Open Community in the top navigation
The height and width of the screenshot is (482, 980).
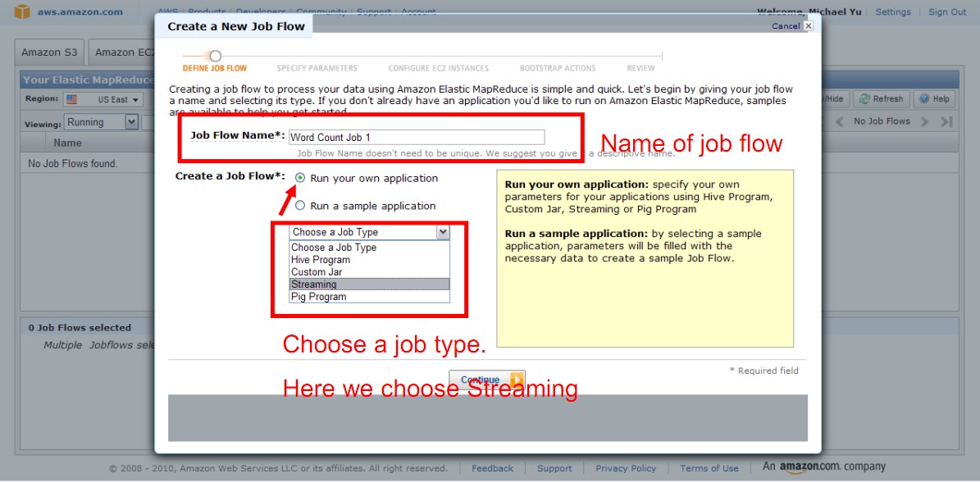[x=321, y=11]
